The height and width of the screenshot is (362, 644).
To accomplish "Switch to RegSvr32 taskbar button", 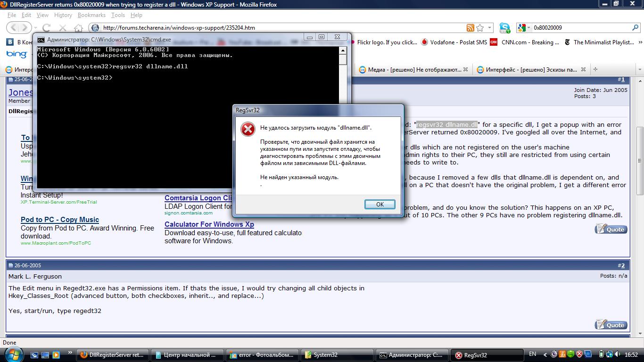I will click(x=487, y=355).
